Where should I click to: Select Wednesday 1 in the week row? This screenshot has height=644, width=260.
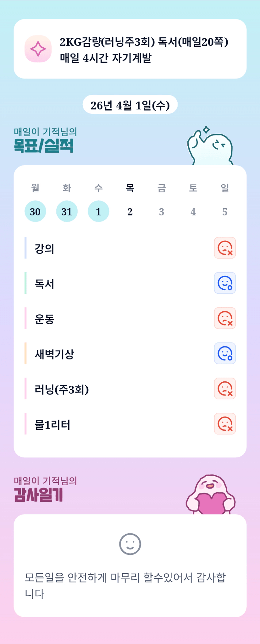point(98,211)
